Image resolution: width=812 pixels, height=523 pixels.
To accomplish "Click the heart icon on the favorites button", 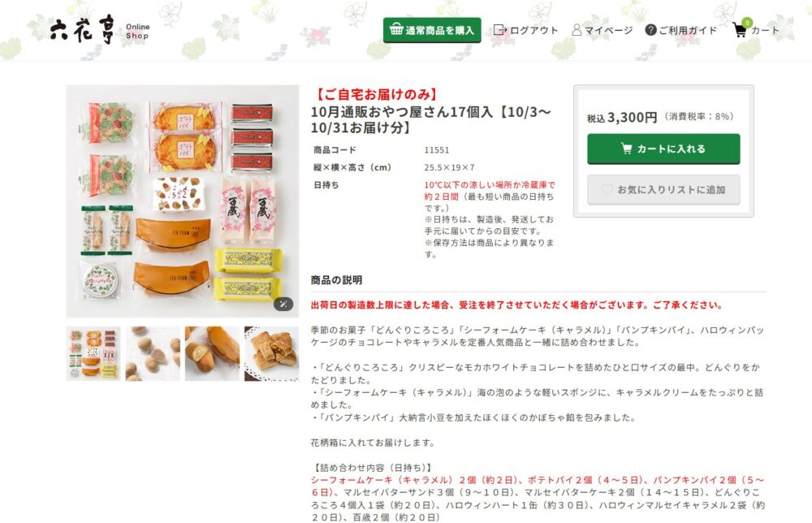I will [x=607, y=189].
